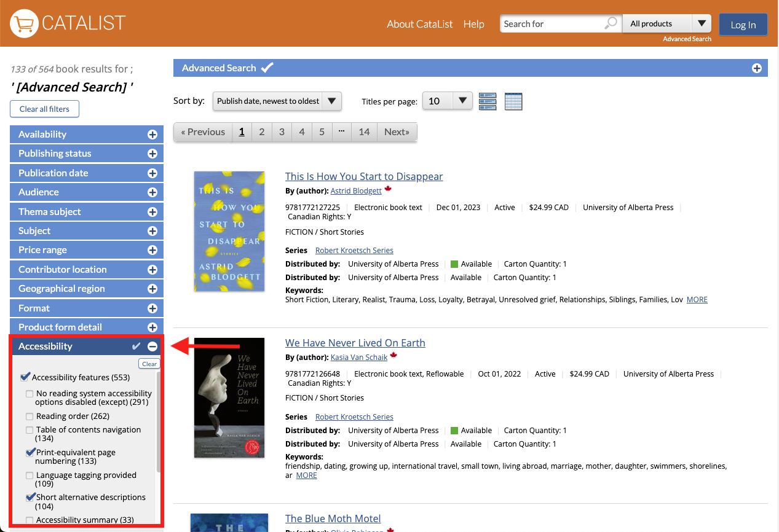The width and height of the screenshot is (779, 532).
Task: Uncheck Print-equivalent page numbering checkbox
Action: click(30, 452)
